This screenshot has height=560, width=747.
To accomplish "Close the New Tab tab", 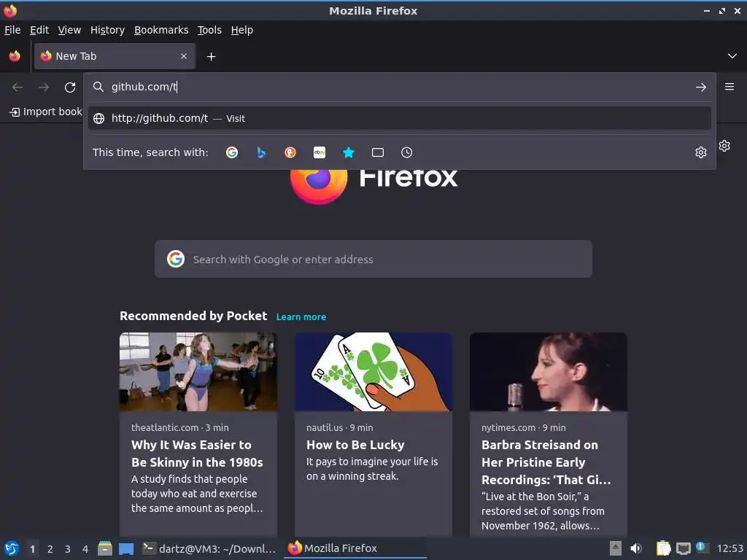I will click(184, 56).
